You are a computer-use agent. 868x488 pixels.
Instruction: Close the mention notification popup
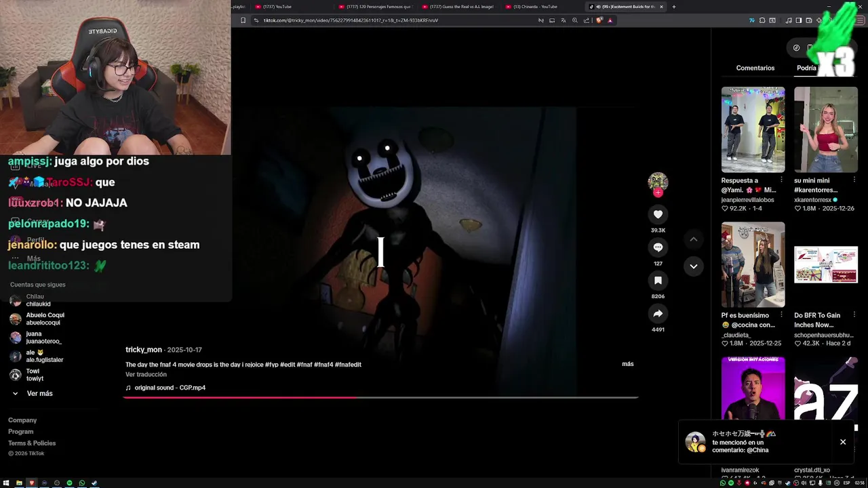pyautogui.click(x=843, y=442)
